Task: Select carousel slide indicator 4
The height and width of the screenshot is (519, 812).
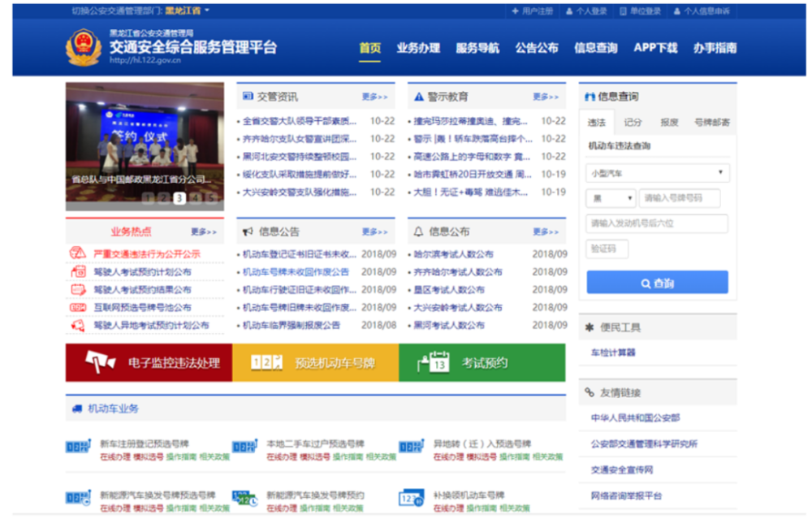Action: (196, 198)
